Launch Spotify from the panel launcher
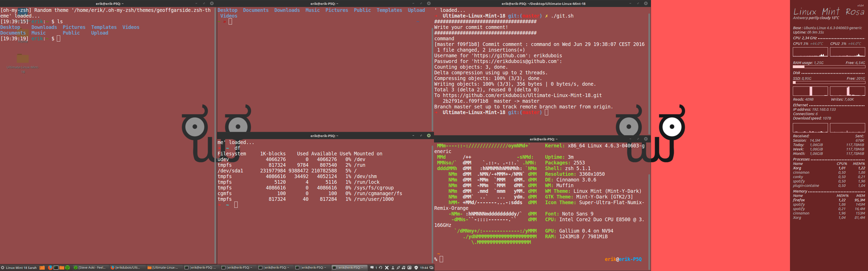The width and height of the screenshot is (868, 271). [67, 268]
